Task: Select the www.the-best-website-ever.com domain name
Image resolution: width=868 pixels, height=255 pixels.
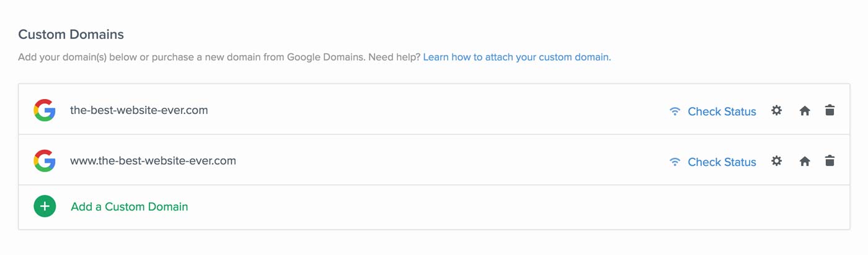Action: (x=153, y=161)
